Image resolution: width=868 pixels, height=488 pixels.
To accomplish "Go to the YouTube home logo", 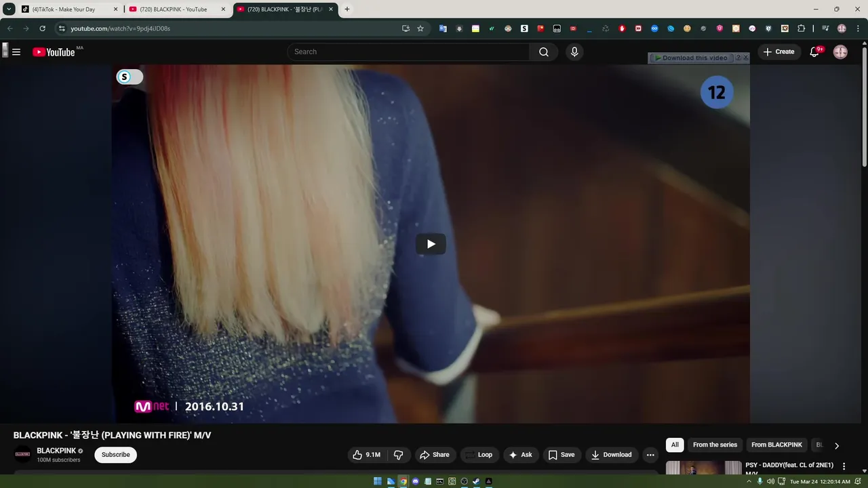I will click(x=54, y=52).
